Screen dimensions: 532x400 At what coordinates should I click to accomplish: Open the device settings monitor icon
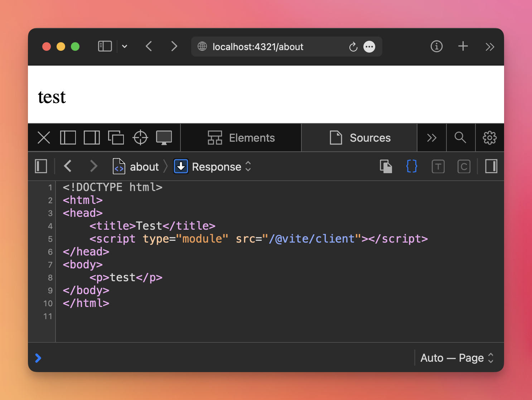point(164,138)
